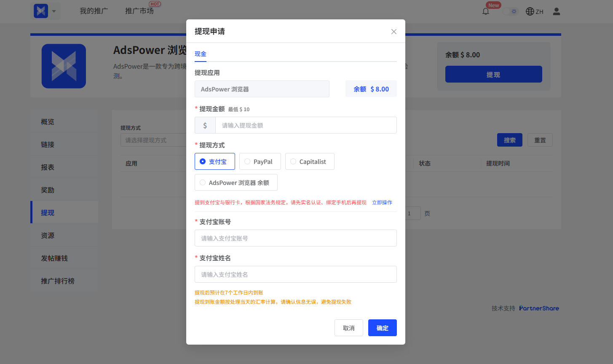The image size is (613, 364).
Task: Click the blue 提现 button on balance card
Action: click(x=494, y=74)
